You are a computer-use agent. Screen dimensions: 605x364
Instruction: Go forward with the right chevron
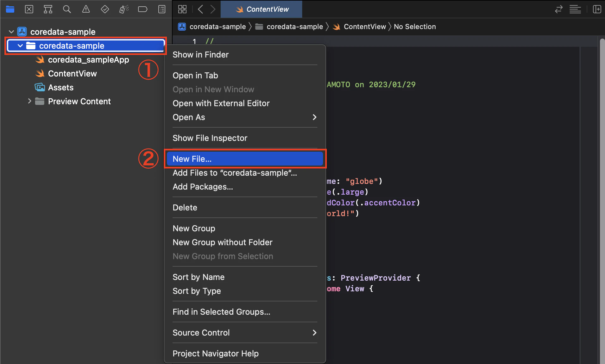pyautogui.click(x=213, y=9)
